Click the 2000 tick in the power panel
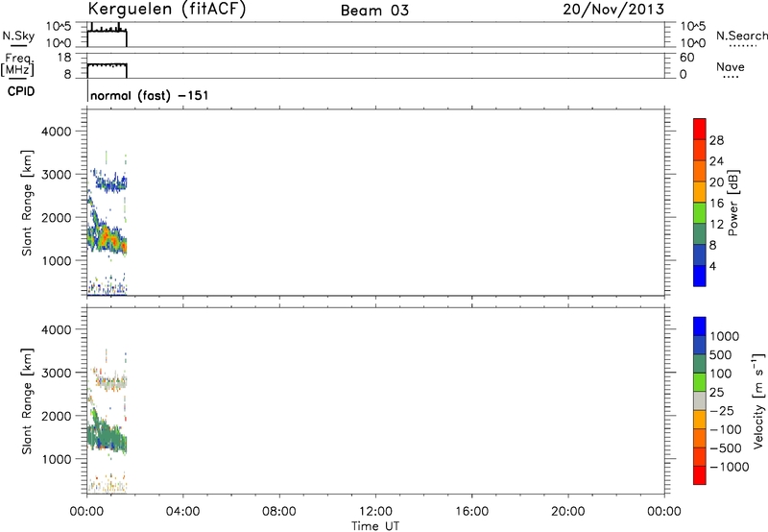Image resolution: width=768 pixels, height=532 pixels. tap(57, 217)
